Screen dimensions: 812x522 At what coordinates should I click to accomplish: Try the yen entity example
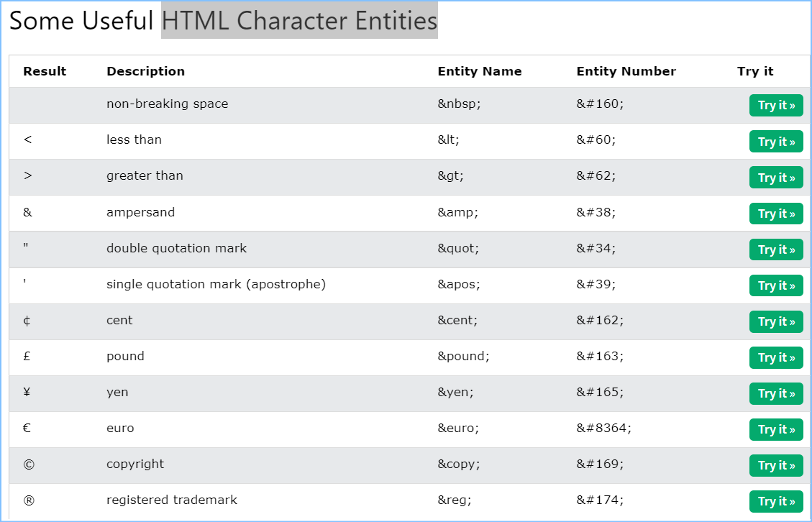[776, 393]
